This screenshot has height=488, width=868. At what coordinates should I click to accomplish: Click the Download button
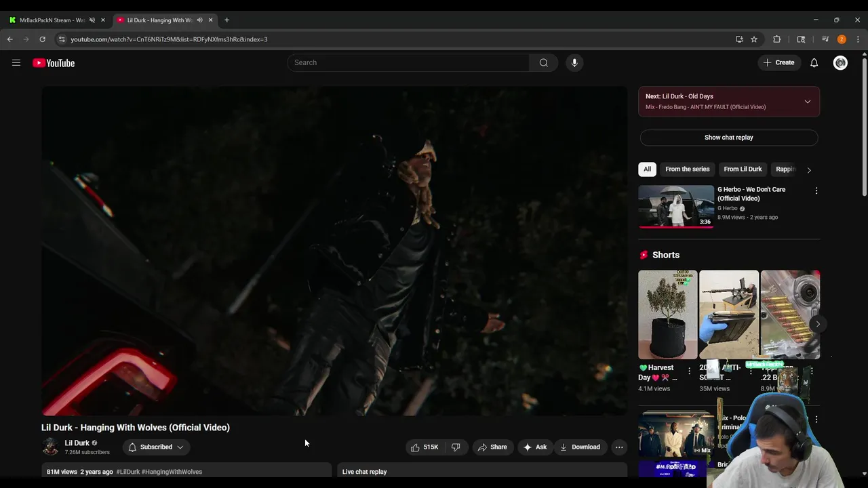pos(580,447)
